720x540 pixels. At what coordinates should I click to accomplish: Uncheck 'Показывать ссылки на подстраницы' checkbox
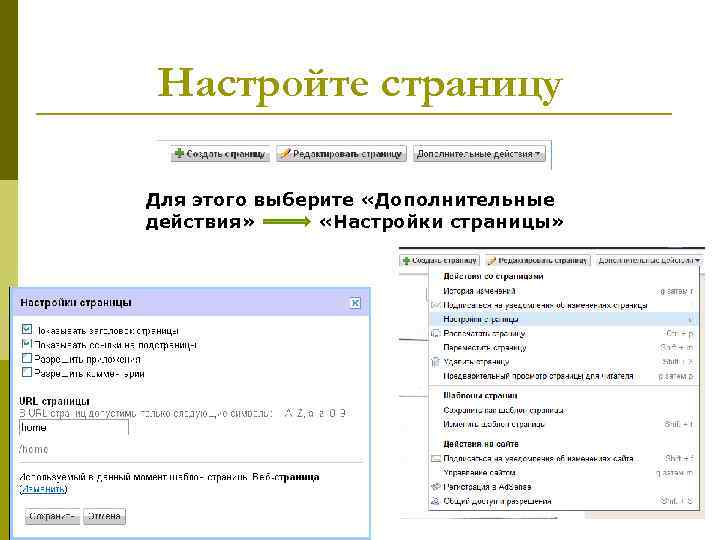[27, 344]
